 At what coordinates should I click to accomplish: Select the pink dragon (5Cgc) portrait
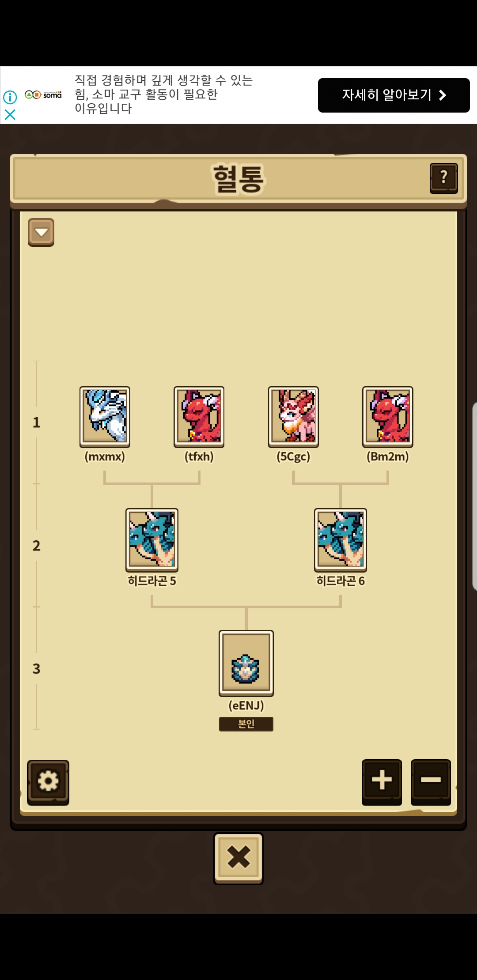293,417
